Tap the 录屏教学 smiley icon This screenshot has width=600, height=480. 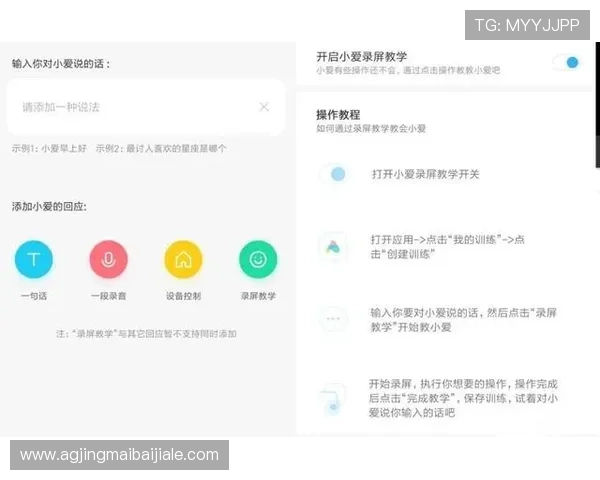[x=258, y=260]
